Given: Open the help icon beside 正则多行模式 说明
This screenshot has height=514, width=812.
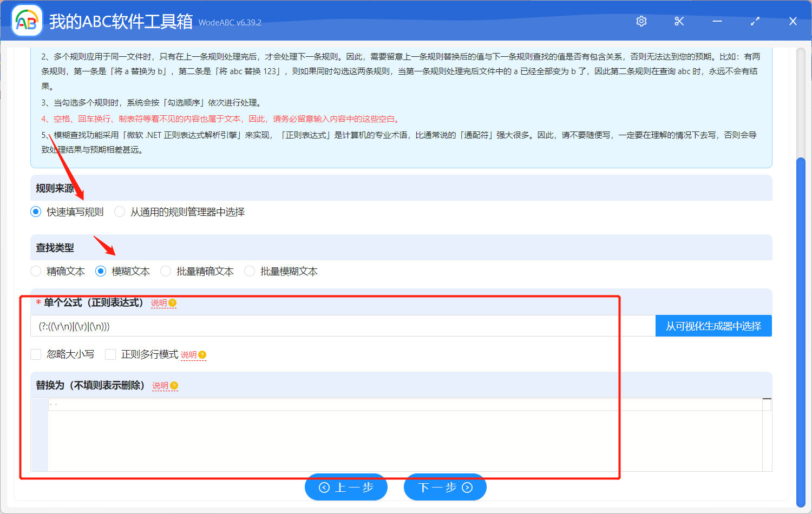Looking at the screenshot, I should 202,354.
